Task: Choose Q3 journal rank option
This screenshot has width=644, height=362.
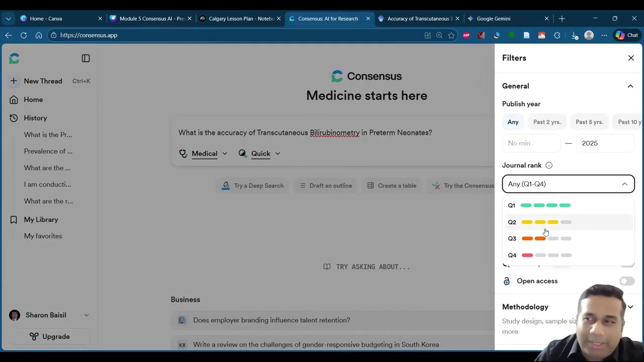Action: 569,238
